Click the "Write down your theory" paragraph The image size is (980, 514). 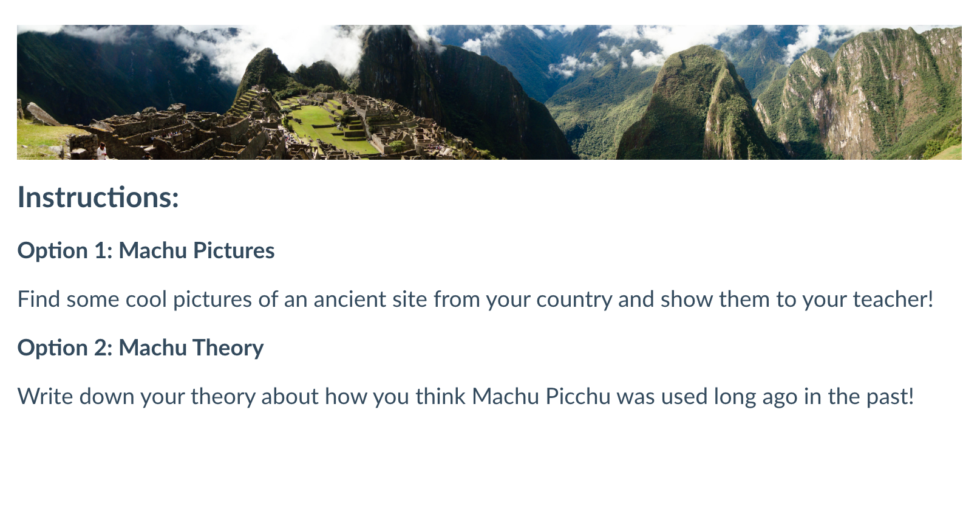click(466, 397)
